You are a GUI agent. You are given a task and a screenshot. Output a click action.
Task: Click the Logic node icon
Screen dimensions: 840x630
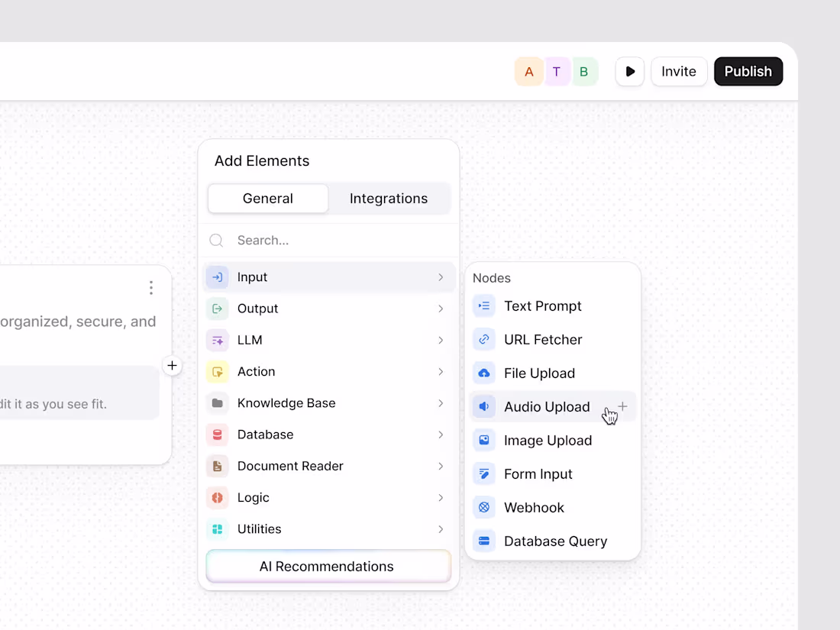(218, 497)
